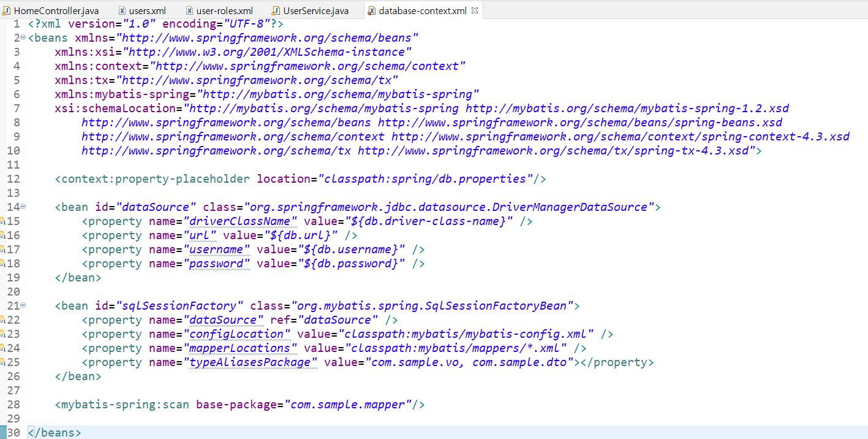Click the "driverClassName" property name
The height and width of the screenshot is (439, 868).
tap(241, 221)
